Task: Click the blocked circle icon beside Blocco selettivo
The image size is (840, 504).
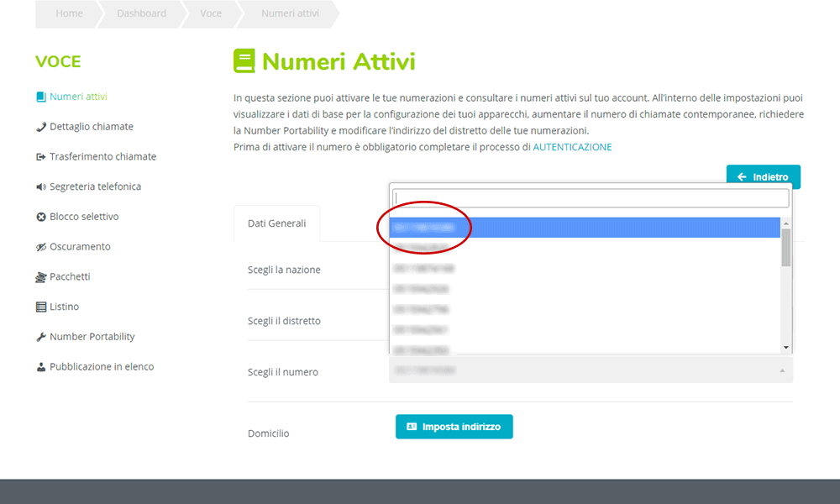Action: pyautogui.click(x=40, y=217)
